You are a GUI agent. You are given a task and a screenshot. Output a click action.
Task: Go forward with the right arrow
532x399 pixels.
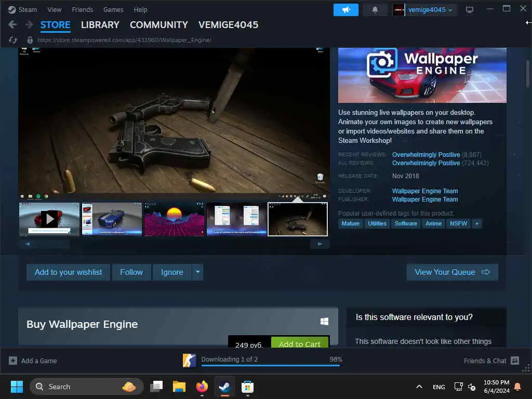point(29,24)
